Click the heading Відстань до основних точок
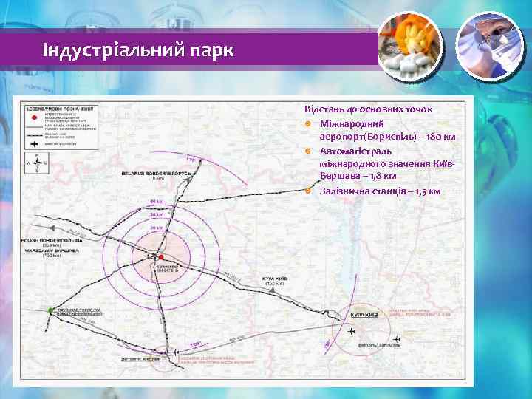Screen dimensions: 532x399 (368, 109)
